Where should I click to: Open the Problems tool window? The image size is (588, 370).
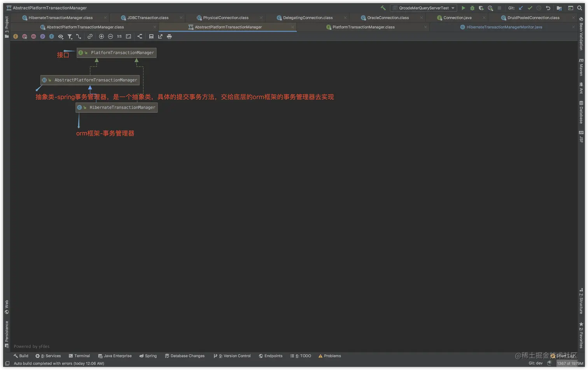coord(330,356)
